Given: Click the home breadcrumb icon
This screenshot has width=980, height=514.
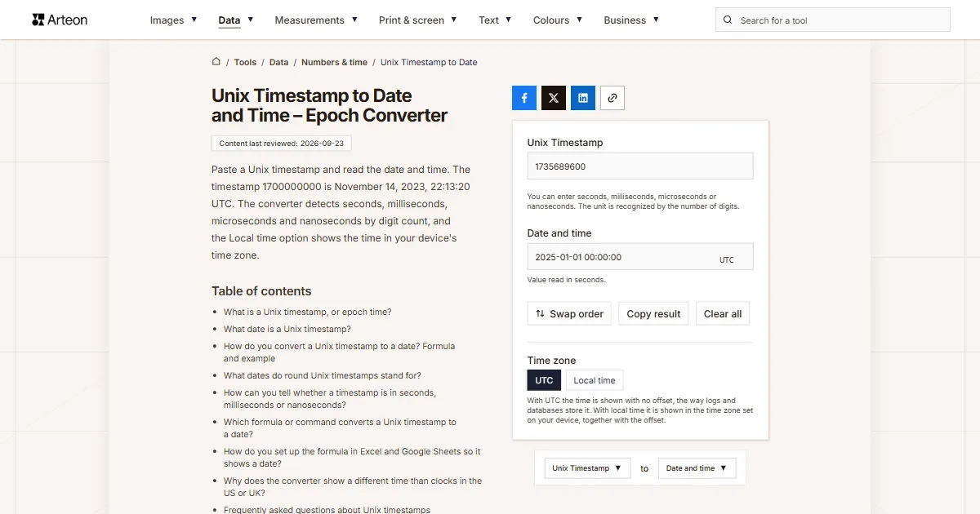Looking at the screenshot, I should pos(216,61).
